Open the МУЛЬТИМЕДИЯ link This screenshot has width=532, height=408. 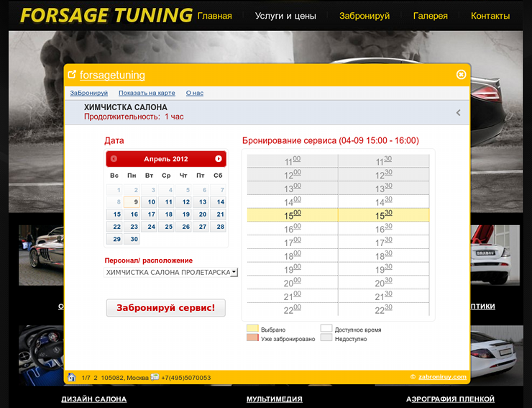click(x=275, y=399)
